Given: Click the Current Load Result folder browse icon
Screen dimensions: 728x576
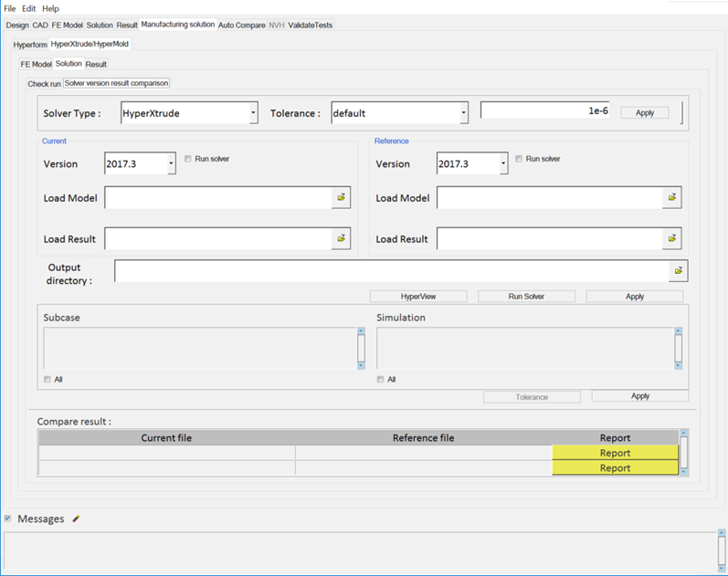Looking at the screenshot, I should pos(341,238).
